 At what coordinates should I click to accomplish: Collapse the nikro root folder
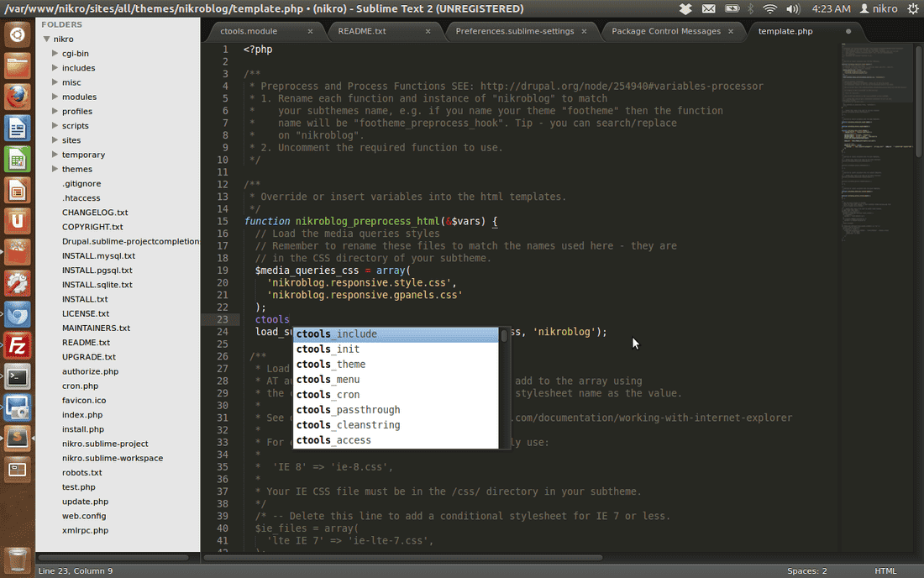pos(46,39)
